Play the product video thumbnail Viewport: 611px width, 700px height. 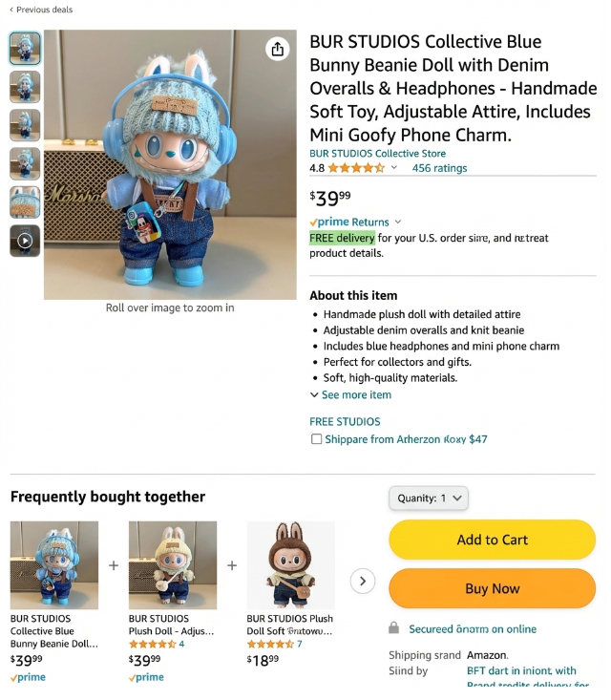25,241
